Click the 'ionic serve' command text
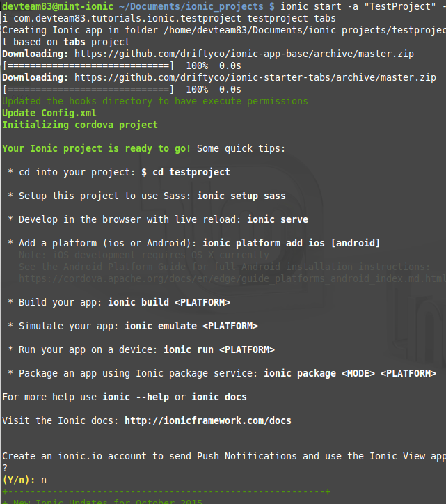The height and width of the screenshot is (504, 446). pyautogui.click(x=278, y=219)
